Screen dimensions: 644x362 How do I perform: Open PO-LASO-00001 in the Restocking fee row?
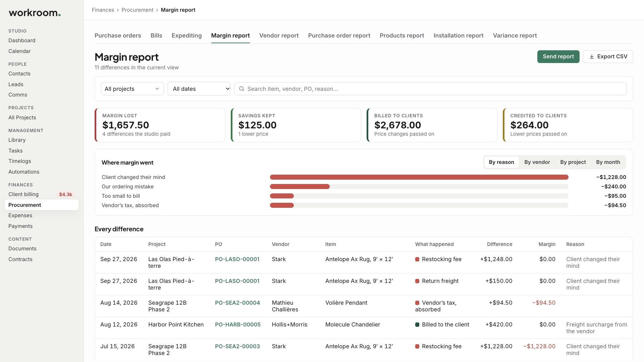pos(237,259)
